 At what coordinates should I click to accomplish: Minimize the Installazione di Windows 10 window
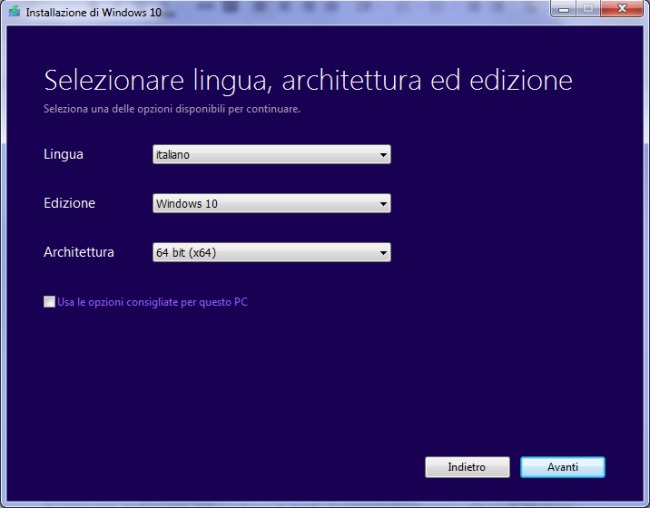tap(563, 8)
